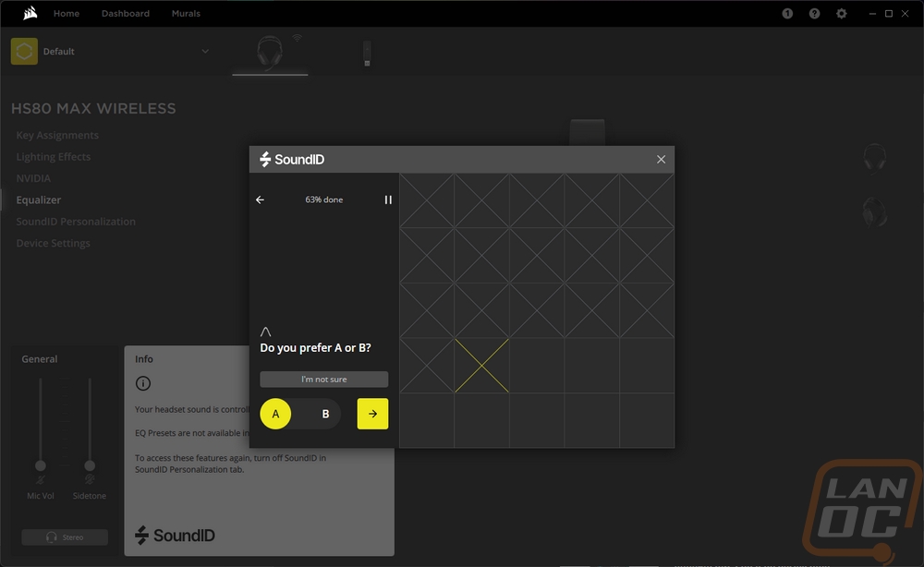This screenshot has width=924, height=567.
Task: Click the Default profile hexagon icon
Action: click(24, 51)
